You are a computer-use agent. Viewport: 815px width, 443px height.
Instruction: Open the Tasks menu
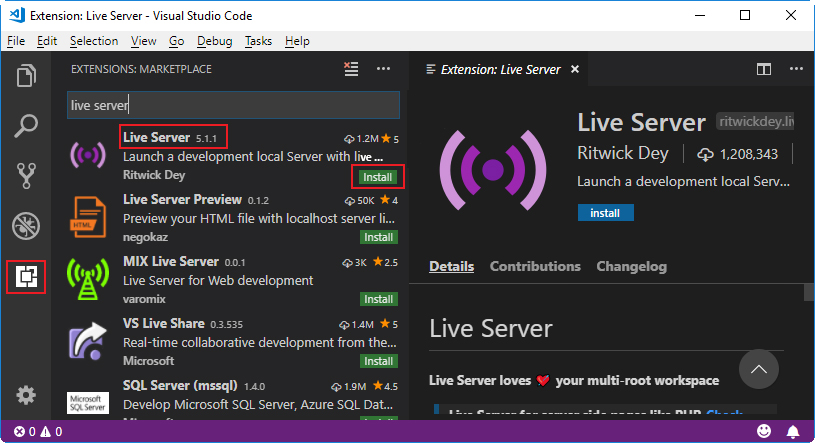pyautogui.click(x=258, y=41)
